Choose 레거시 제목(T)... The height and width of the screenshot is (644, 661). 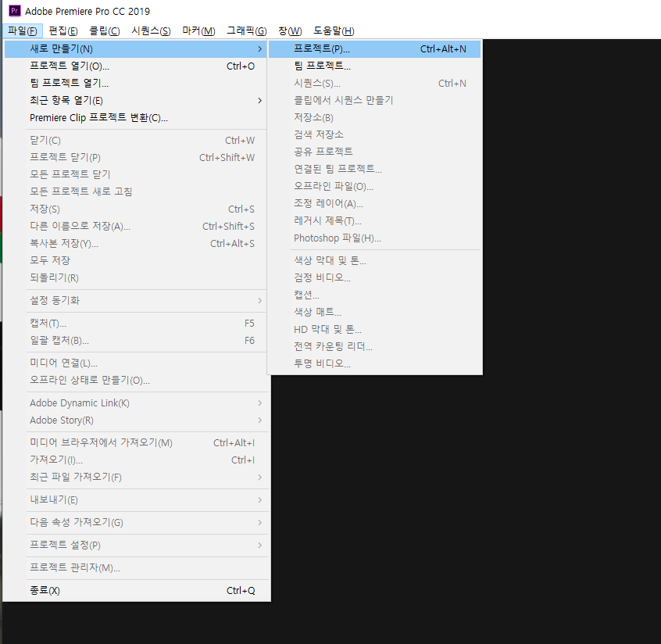pos(375,221)
